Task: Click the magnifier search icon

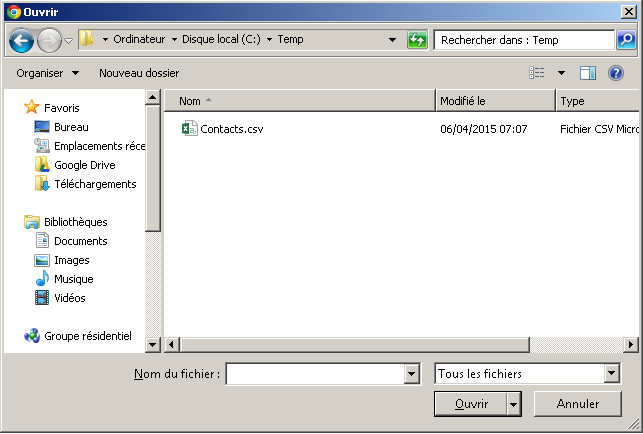Action: [626, 40]
